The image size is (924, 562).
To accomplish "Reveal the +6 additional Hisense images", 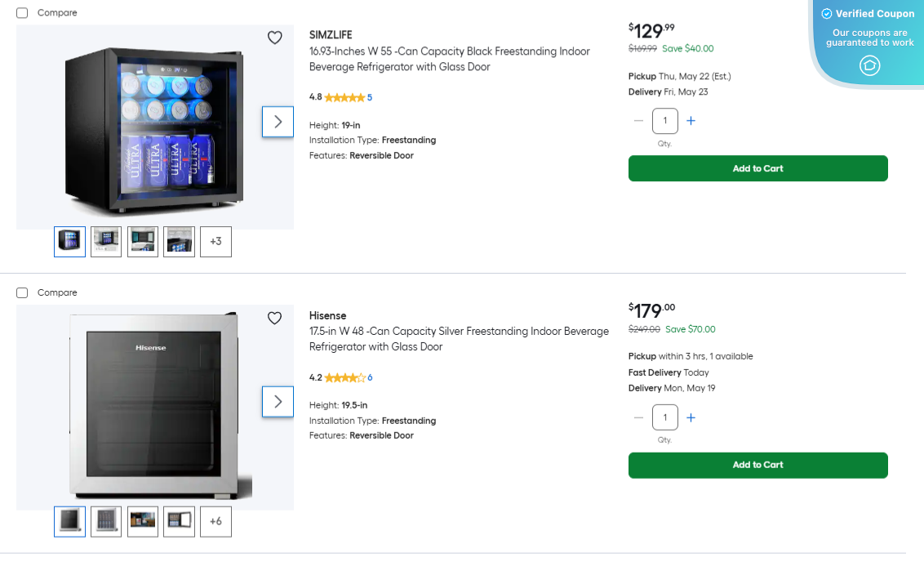I will pyautogui.click(x=215, y=521).
